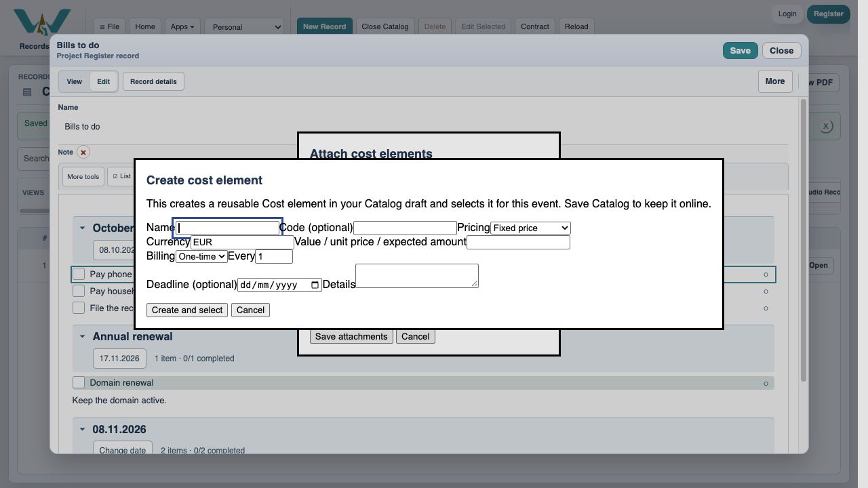Click the Login button
Image resolution: width=868 pixels, height=488 pixels.
(787, 14)
